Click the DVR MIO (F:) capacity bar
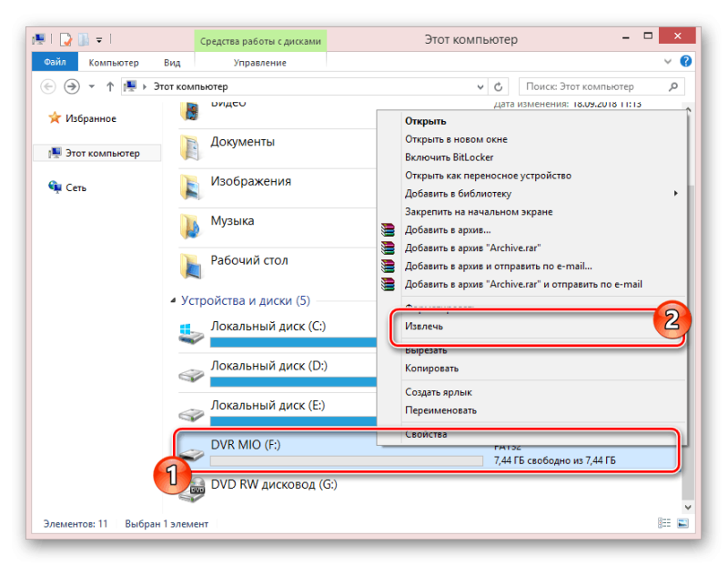This screenshot has height=566, width=728. tap(347, 460)
